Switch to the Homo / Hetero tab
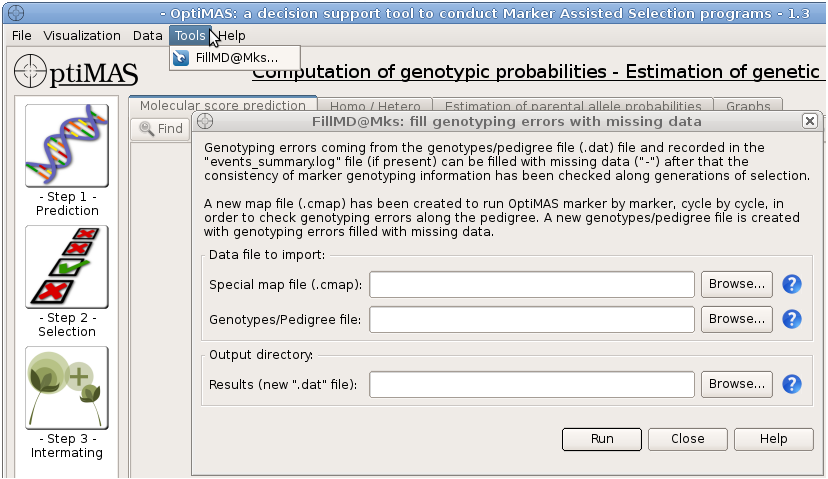The image size is (828, 479). pyautogui.click(x=375, y=106)
